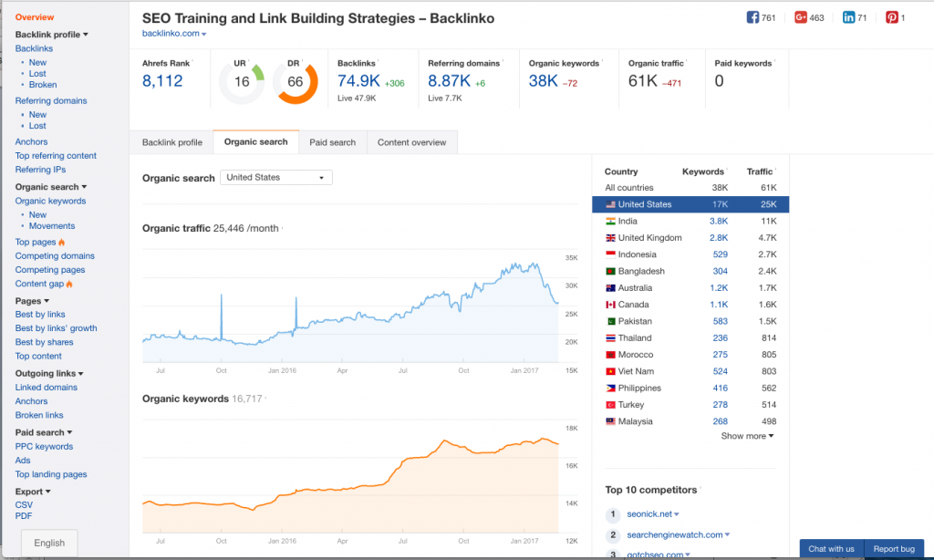This screenshot has width=934, height=560.
Task: Open the PPC keywords link
Action: pos(44,446)
